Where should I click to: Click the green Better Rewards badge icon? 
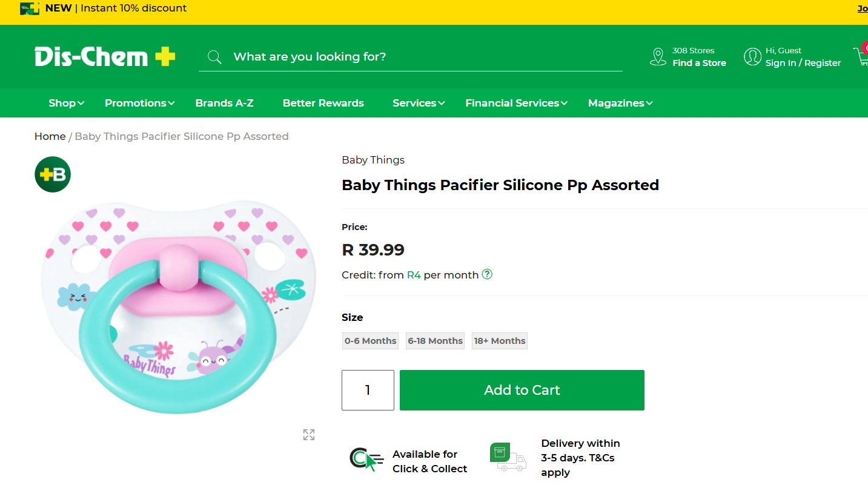pyautogui.click(x=53, y=174)
